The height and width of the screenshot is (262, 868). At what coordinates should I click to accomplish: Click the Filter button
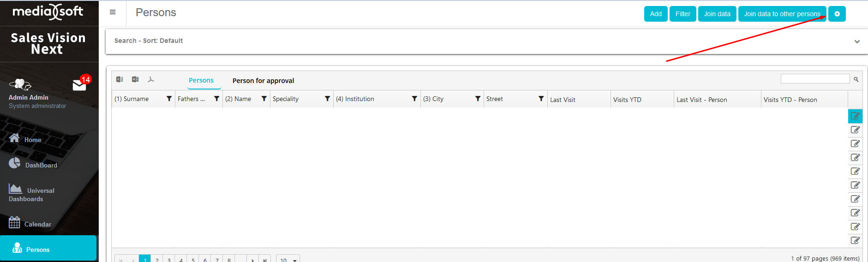coord(682,14)
